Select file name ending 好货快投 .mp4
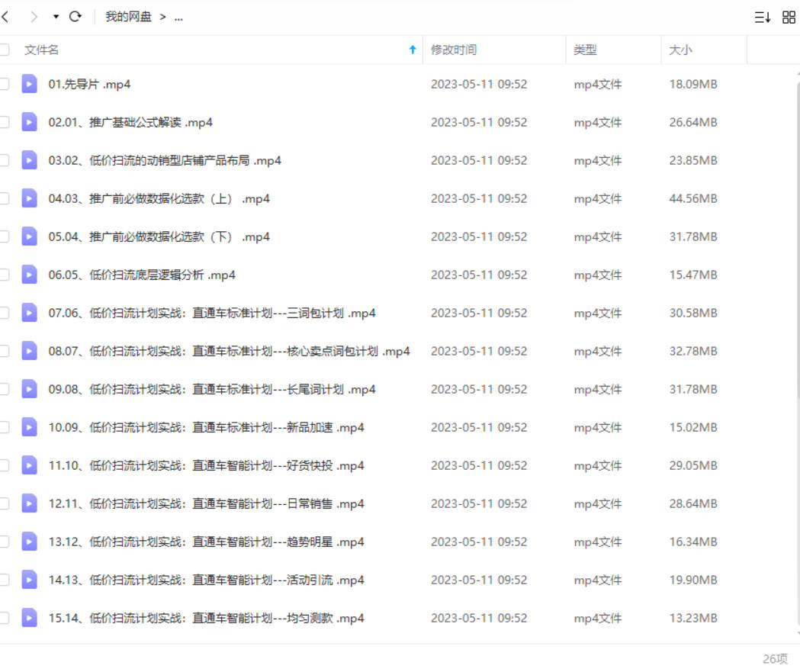This screenshot has height=672, width=800. 206,466
